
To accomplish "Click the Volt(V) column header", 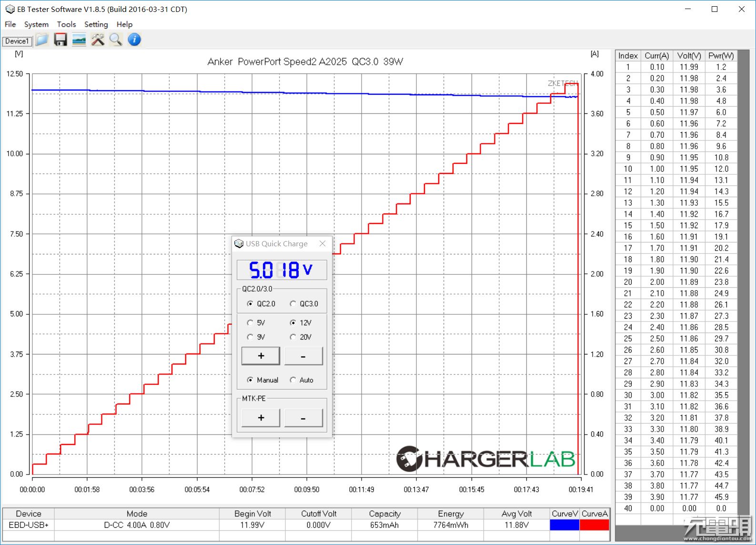I will pyautogui.click(x=689, y=56).
